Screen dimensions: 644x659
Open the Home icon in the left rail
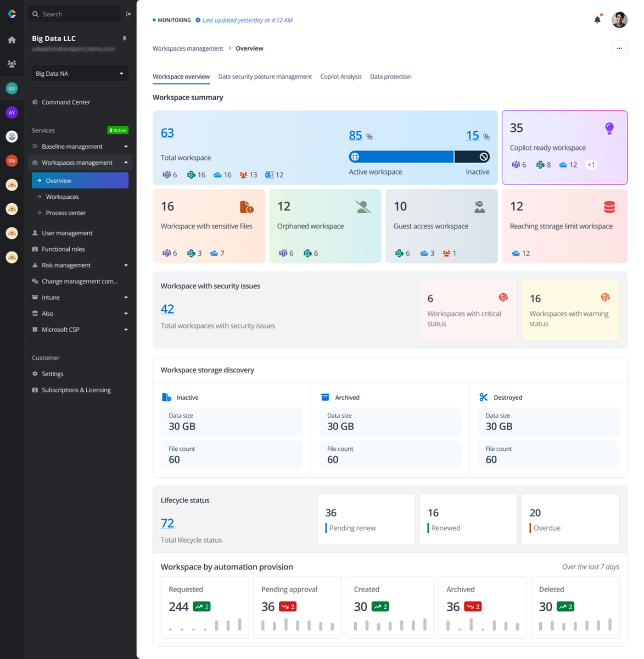12,40
